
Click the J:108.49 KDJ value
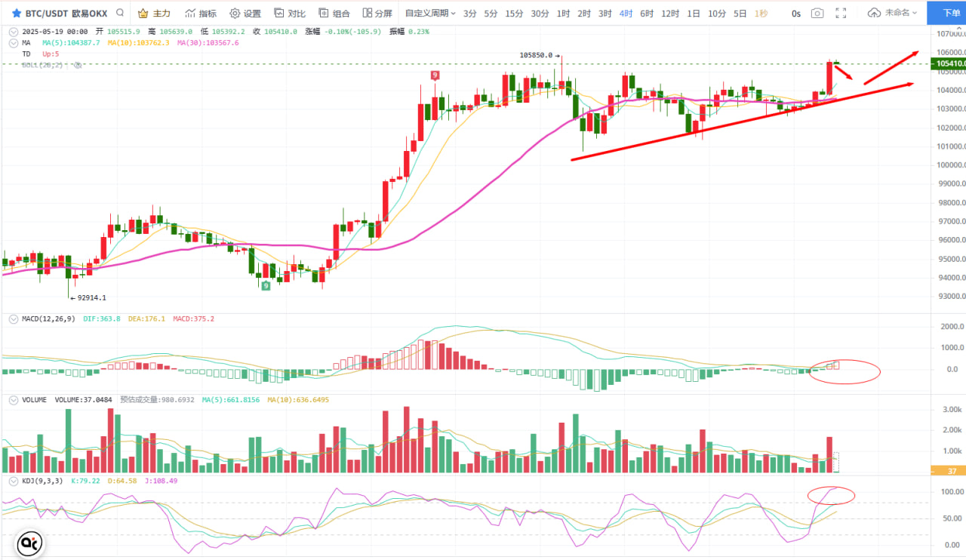160,481
